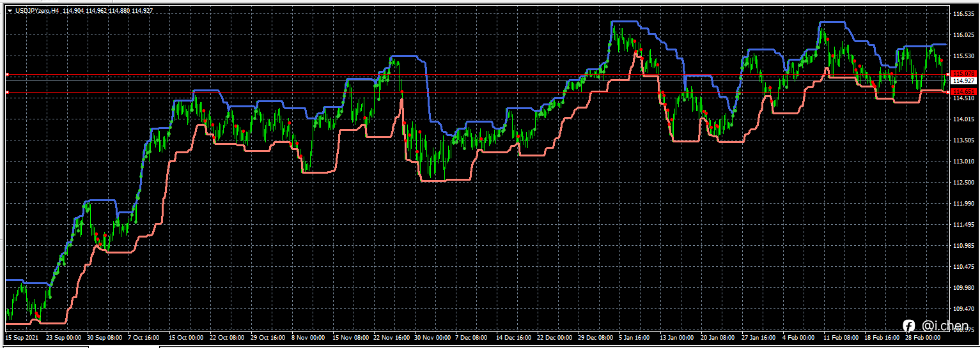Click the USDJPYzero,H4 symbol label
This screenshot has height=348, width=980.
[x=38, y=11]
